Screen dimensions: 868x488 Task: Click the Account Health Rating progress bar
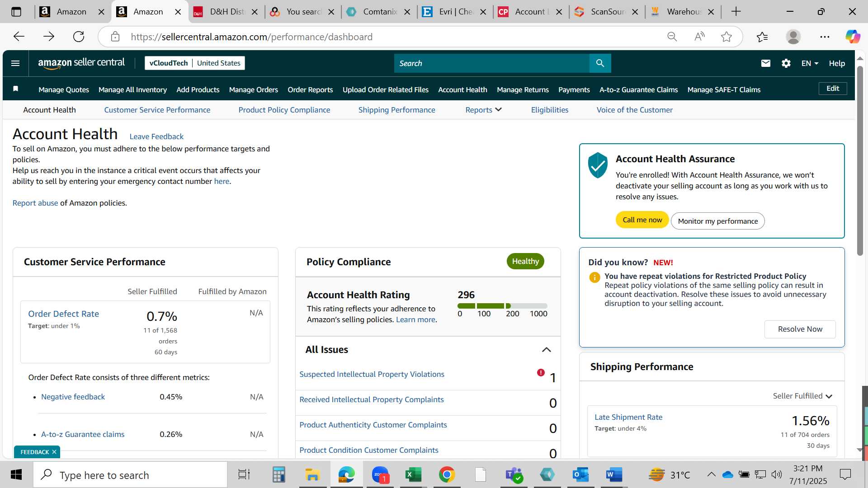[x=502, y=306]
